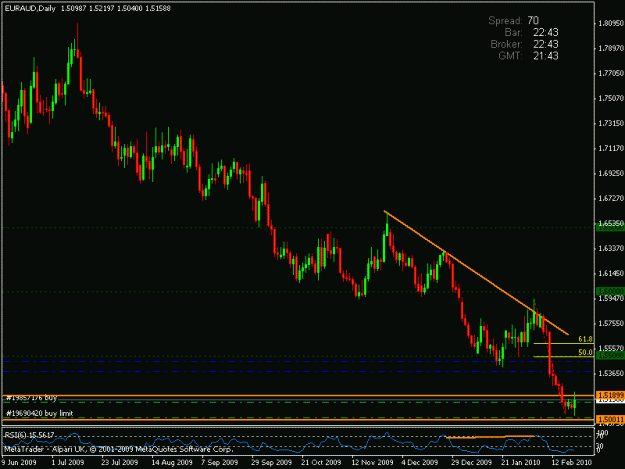Select the 61.8 Fibonacci level label
Screen dimensions: 625x469
point(585,339)
